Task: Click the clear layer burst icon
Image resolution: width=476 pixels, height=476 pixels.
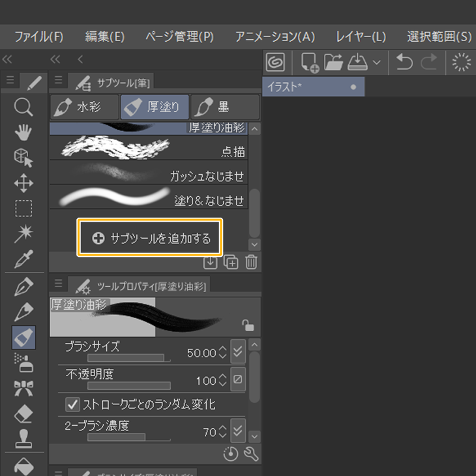Action: [462, 62]
